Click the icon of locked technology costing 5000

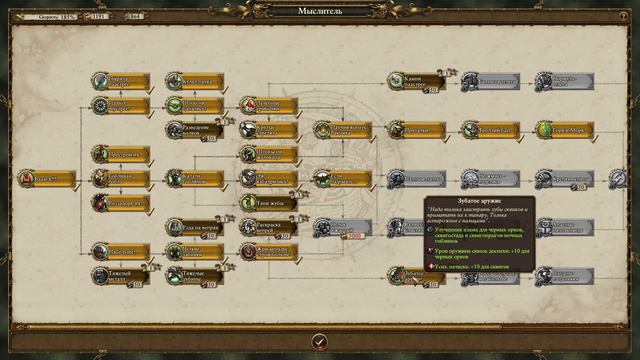click(322, 227)
